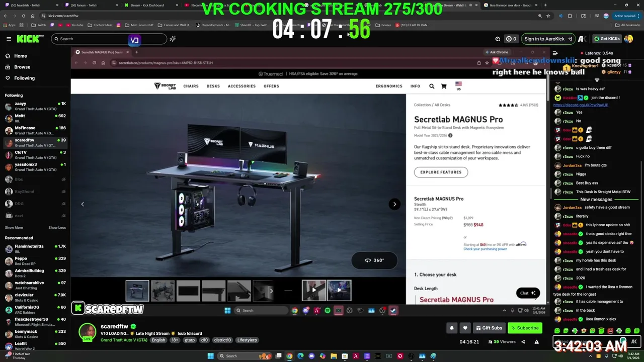Click Sign in to AeroKick button
Screen dimensions: 644x362
547,39
